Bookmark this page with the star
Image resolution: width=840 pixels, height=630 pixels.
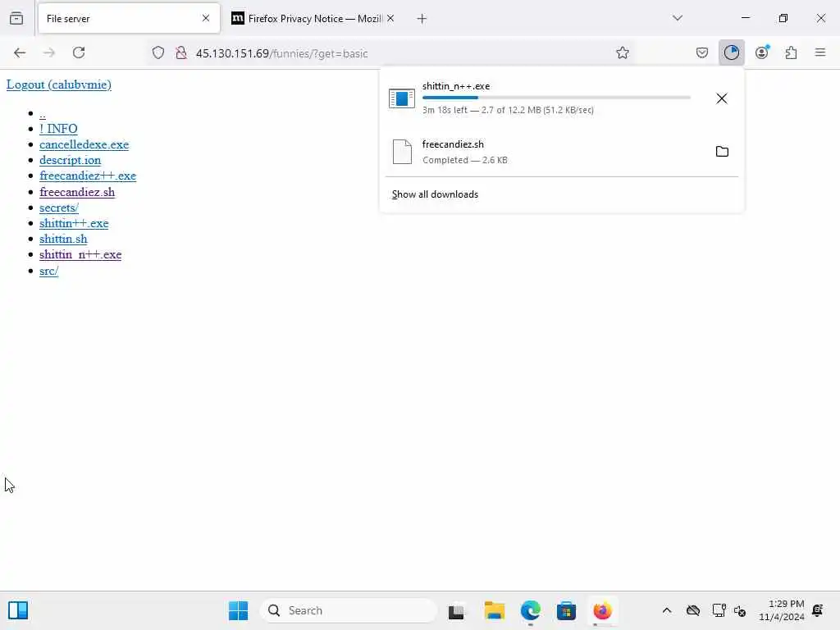tap(622, 52)
